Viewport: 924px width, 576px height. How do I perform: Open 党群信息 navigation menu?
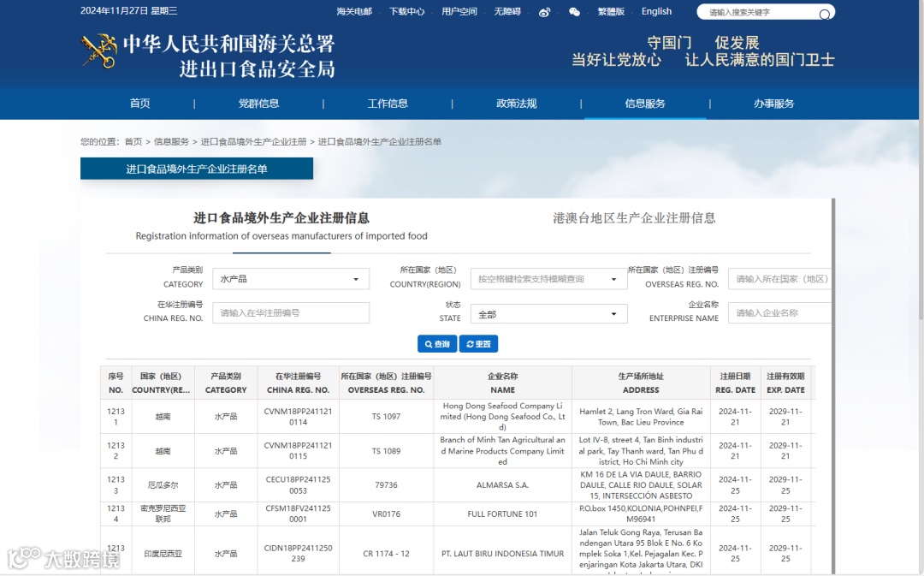tap(258, 104)
